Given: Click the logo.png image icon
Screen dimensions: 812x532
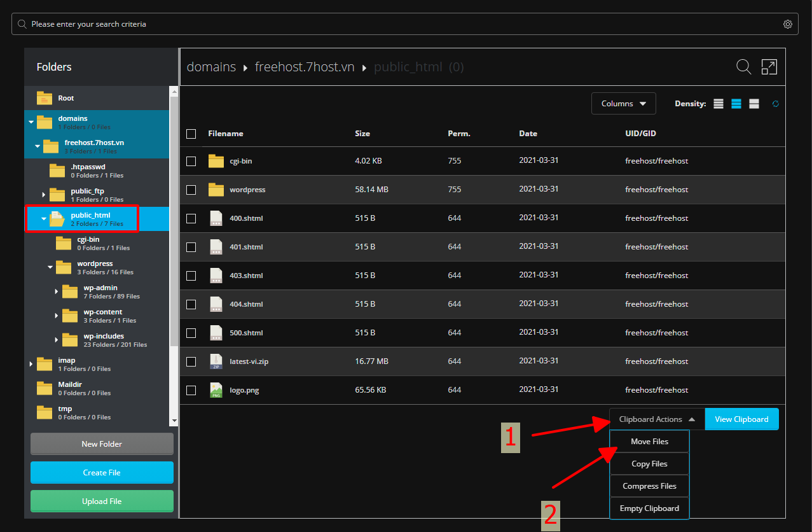Looking at the screenshot, I should pos(216,390).
